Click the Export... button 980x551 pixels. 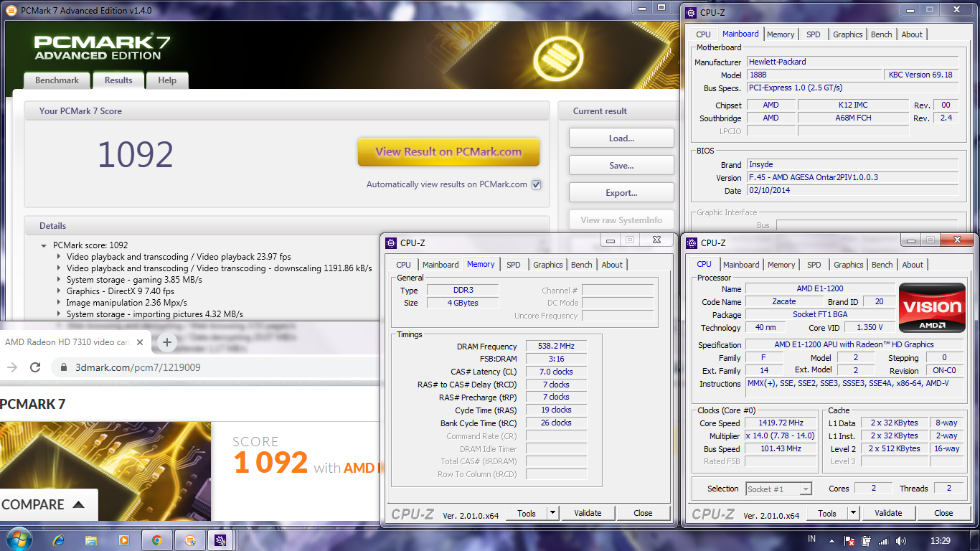tap(621, 193)
